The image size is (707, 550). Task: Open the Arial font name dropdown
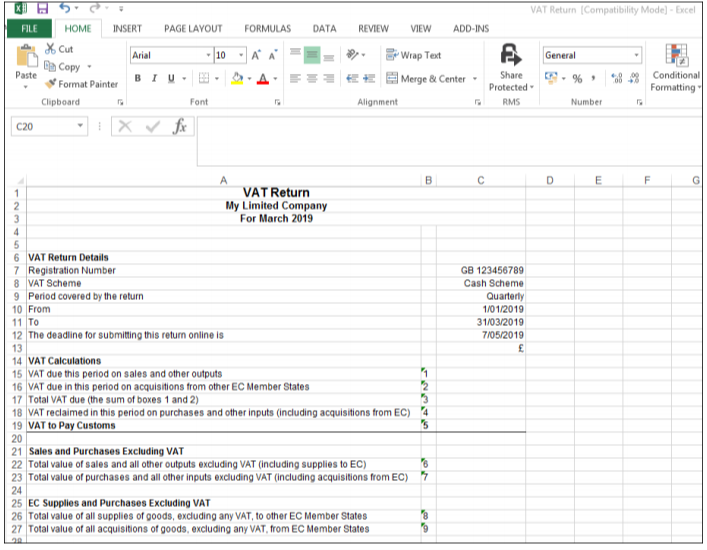[x=208, y=55]
